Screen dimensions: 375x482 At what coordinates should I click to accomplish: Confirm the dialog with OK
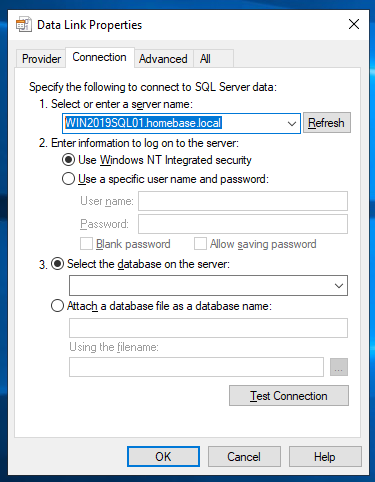coord(163,457)
